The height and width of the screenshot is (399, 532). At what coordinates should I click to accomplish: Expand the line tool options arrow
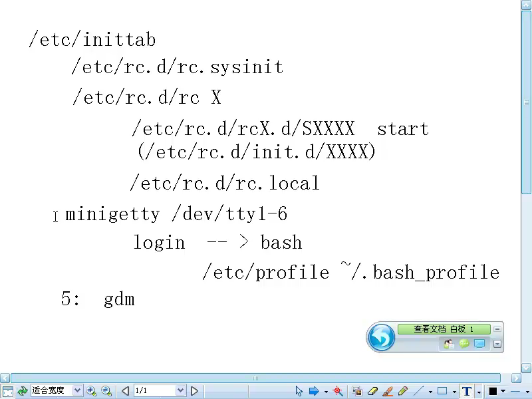[x=430, y=392]
